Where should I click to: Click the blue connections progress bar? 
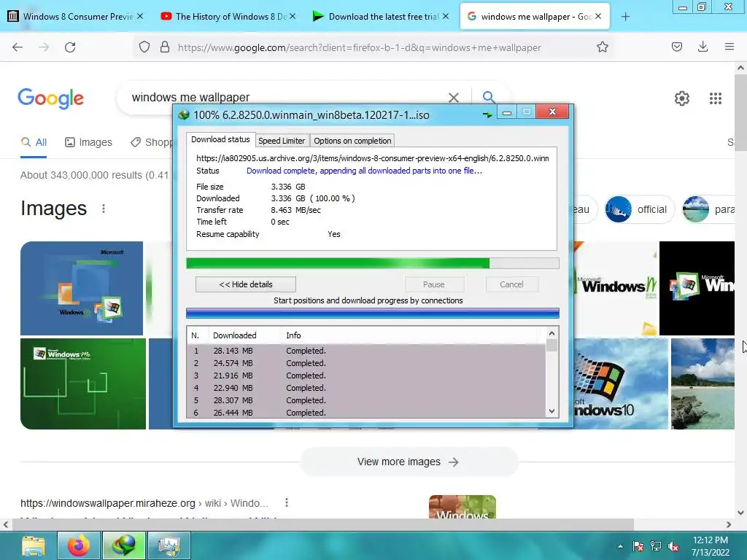click(x=373, y=313)
